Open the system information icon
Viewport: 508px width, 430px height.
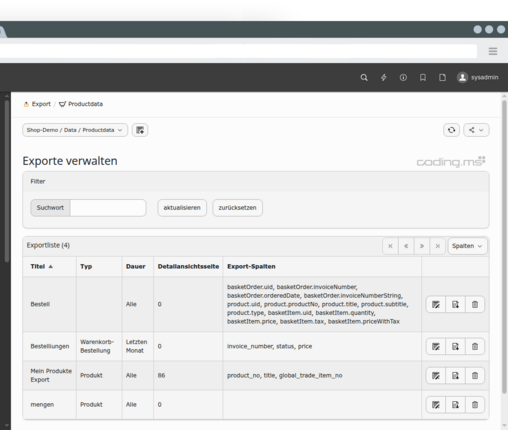coord(403,77)
